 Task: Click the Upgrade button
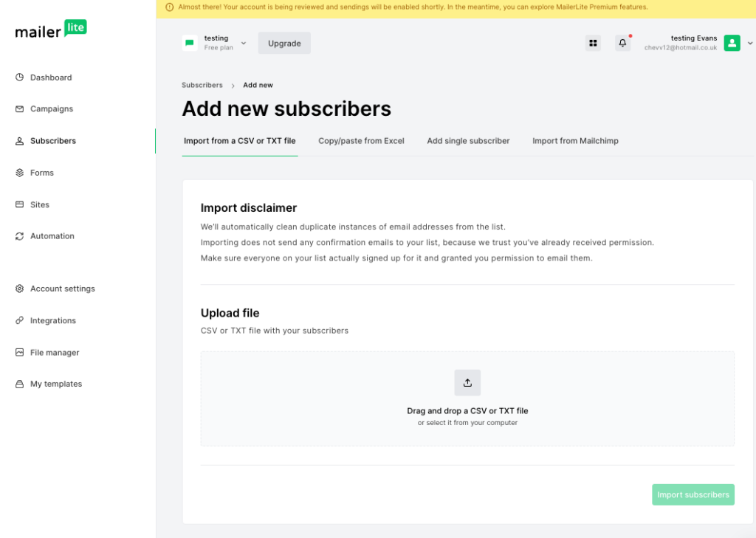284,44
